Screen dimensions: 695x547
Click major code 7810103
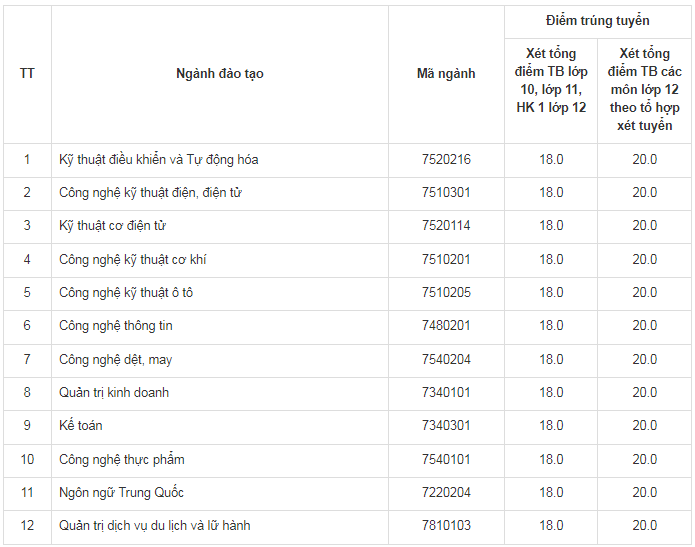point(446,525)
